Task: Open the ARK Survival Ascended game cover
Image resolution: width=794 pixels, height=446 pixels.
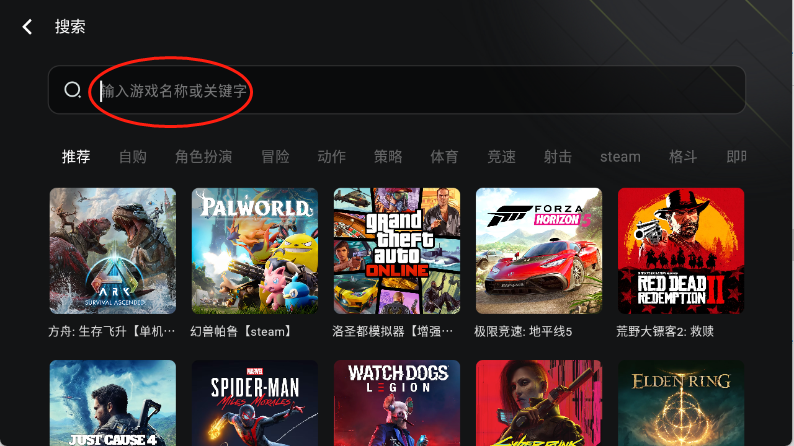Action: (x=113, y=251)
